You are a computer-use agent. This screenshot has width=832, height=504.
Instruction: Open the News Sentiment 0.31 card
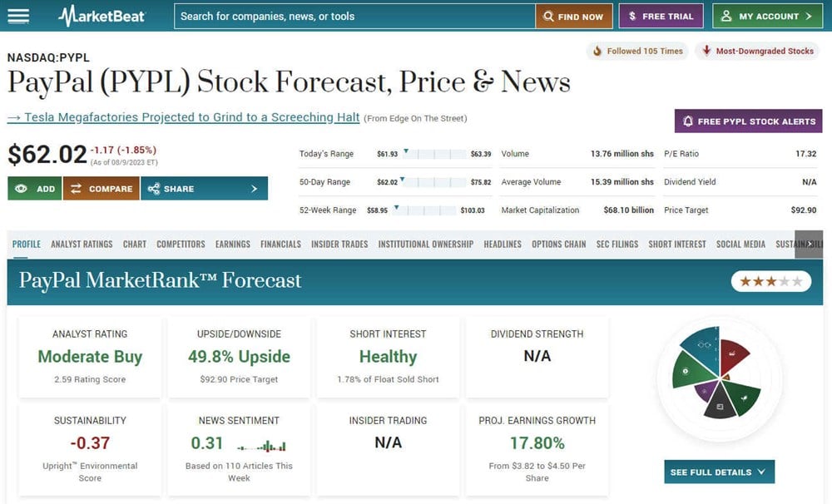click(239, 449)
